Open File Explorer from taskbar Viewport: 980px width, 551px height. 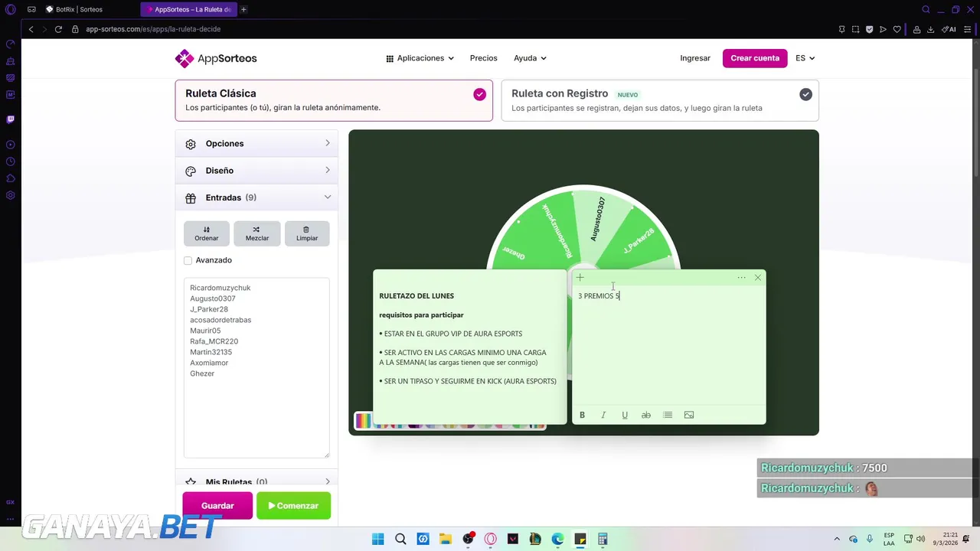446,540
